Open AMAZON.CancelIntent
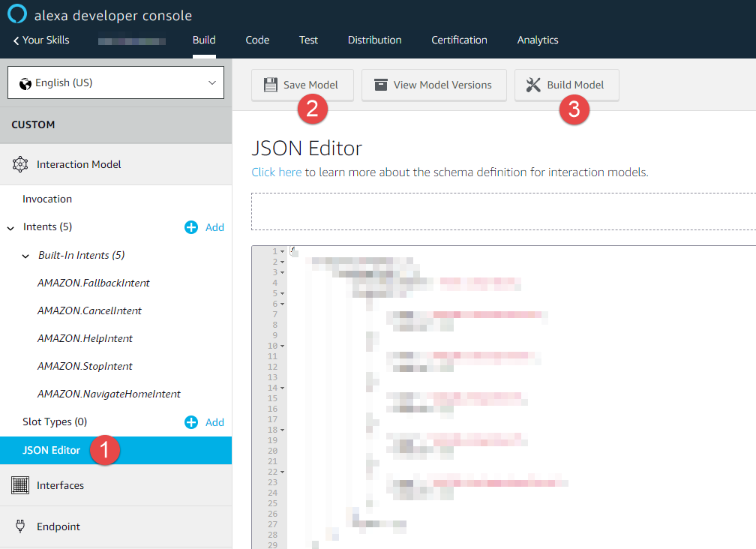The width and height of the screenshot is (756, 549). [x=89, y=311]
